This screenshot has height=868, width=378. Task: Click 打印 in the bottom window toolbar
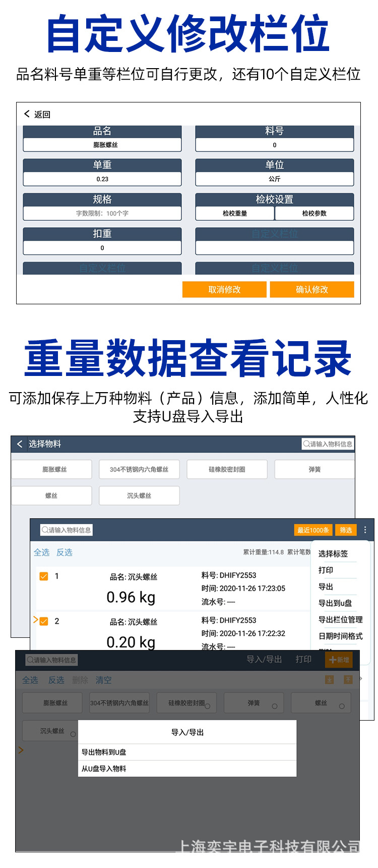[x=303, y=659]
